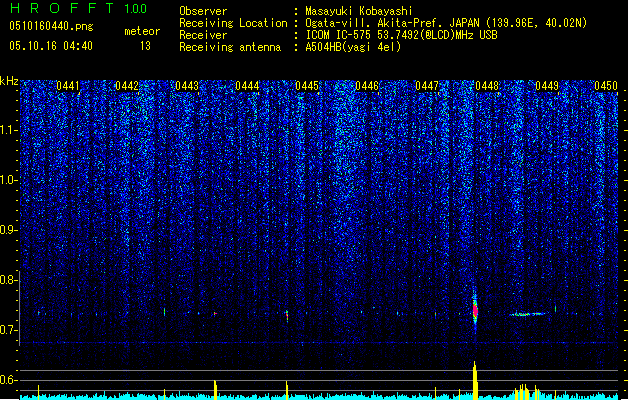
Task: Click the kHz axis unit label
Action: pyautogui.click(x=9, y=81)
